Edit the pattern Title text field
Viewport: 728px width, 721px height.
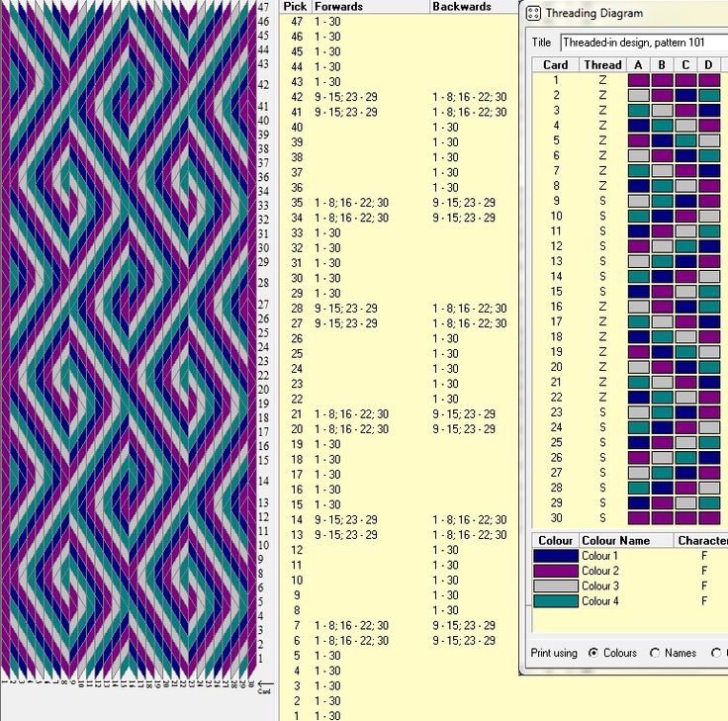coord(645,43)
